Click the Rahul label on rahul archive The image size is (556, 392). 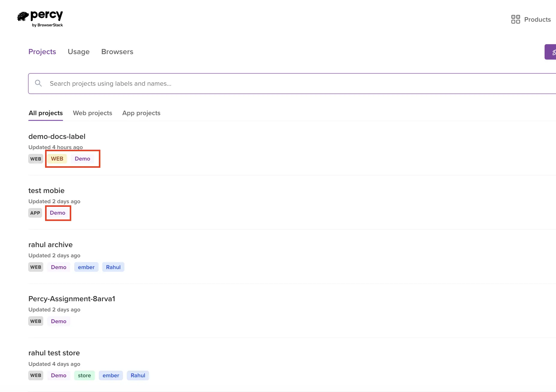[113, 267]
